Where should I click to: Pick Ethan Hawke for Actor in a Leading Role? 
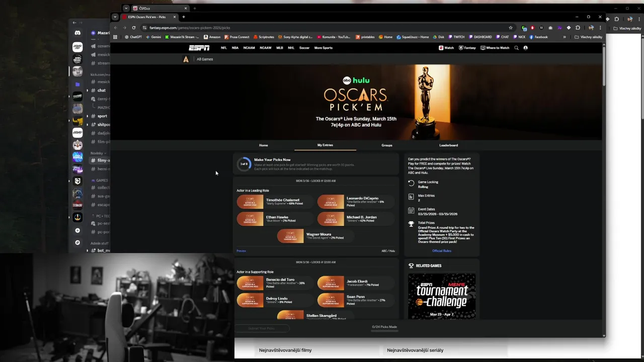coord(275,219)
